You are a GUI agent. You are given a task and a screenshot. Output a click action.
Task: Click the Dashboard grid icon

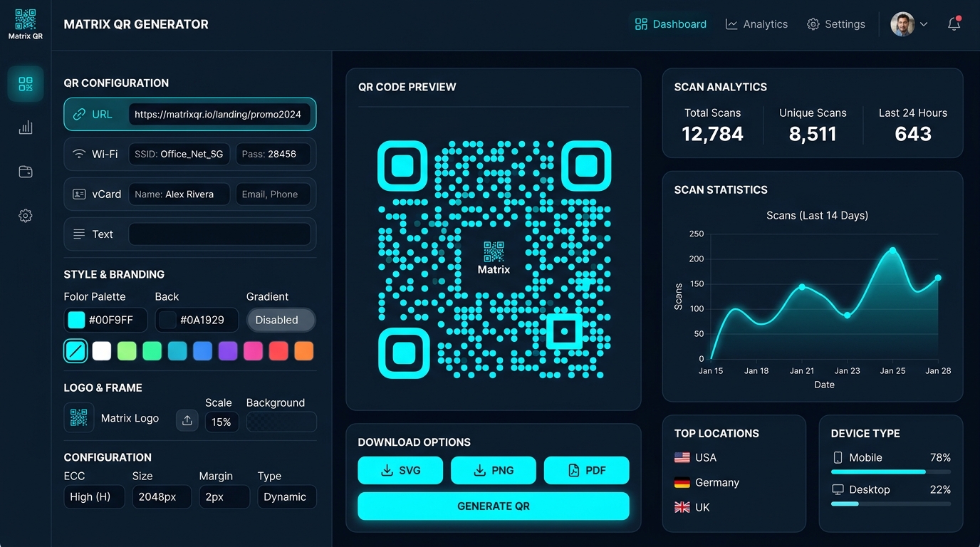click(x=641, y=24)
